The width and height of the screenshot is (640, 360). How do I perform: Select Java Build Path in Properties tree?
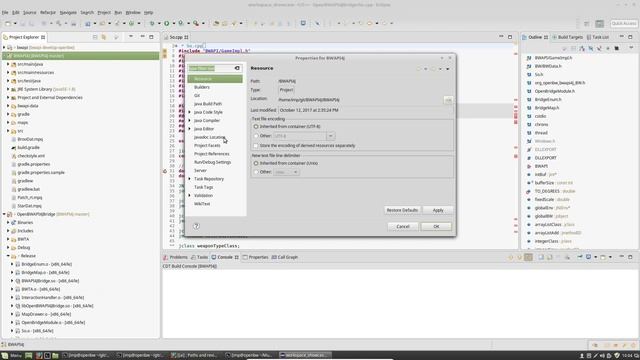208,104
